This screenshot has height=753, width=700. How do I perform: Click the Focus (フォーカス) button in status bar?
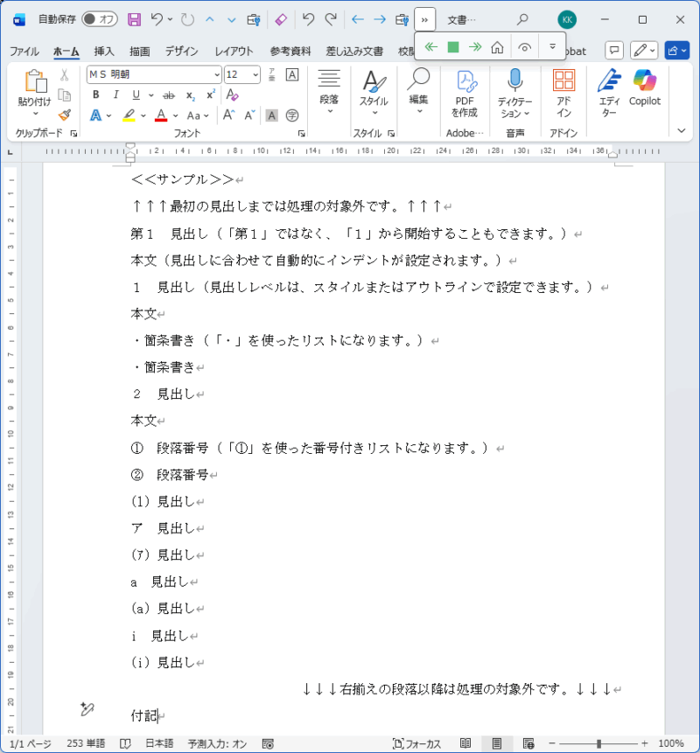point(416,743)
